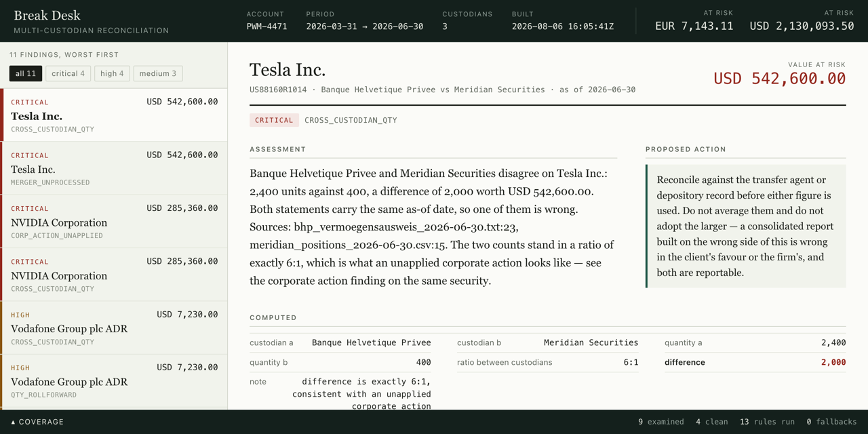The height and width of the screenshot is (434, 868).
Task: Click the '0 fallbacks' status
Action: 831,422
